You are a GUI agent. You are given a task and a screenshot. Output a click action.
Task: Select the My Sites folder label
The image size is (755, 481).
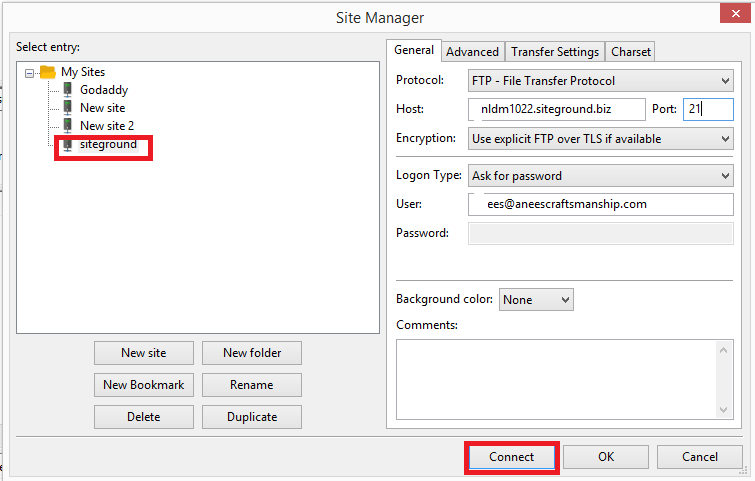click(x=83, y=72)
